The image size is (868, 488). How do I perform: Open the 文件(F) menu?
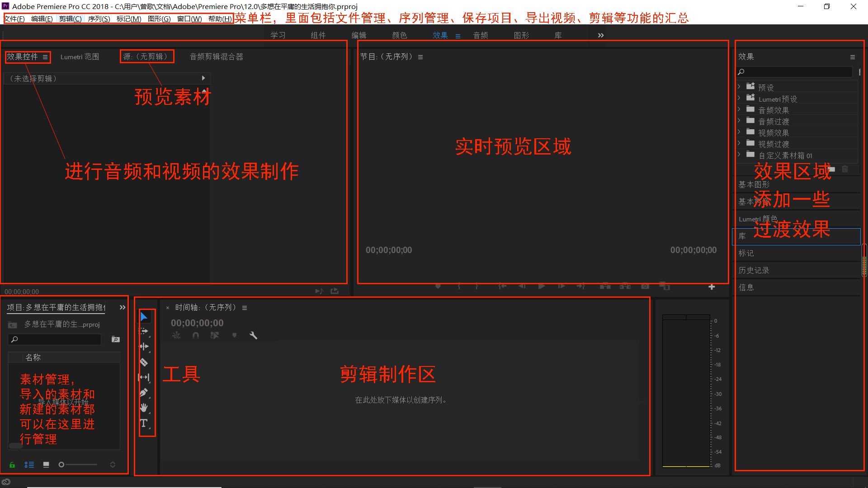click(x=14, y=19)
